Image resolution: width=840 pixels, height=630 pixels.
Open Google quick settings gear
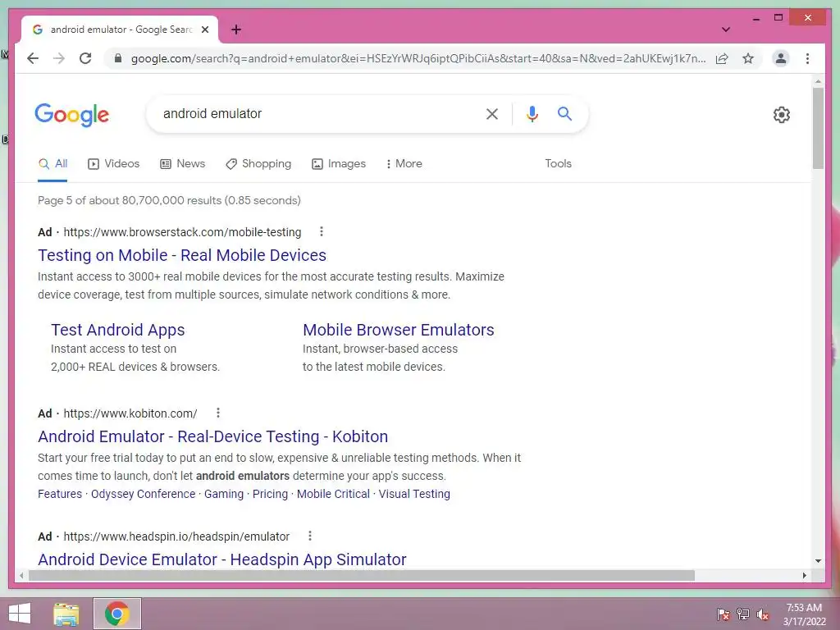pyautogui.click(x=782, y=115)
